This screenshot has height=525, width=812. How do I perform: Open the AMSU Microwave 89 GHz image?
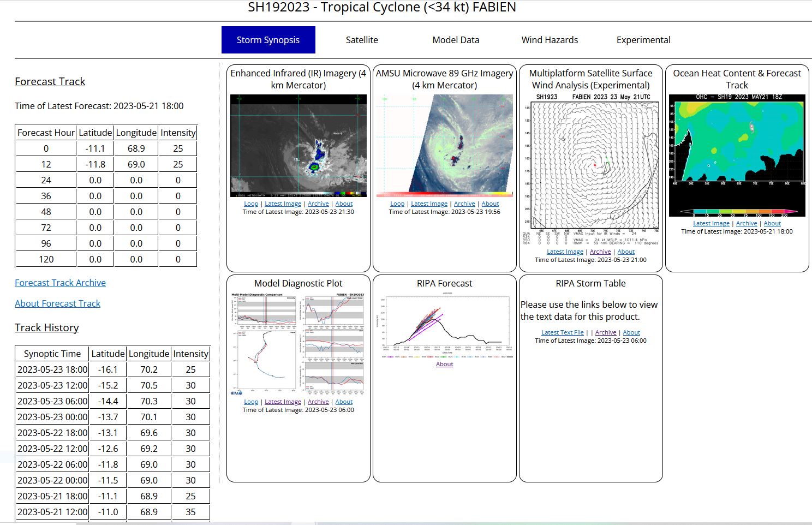tap(444, 146)
